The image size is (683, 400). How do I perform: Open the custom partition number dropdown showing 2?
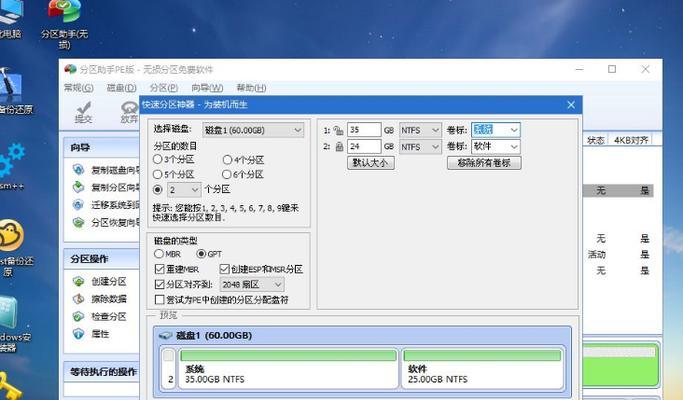point(184,190)
